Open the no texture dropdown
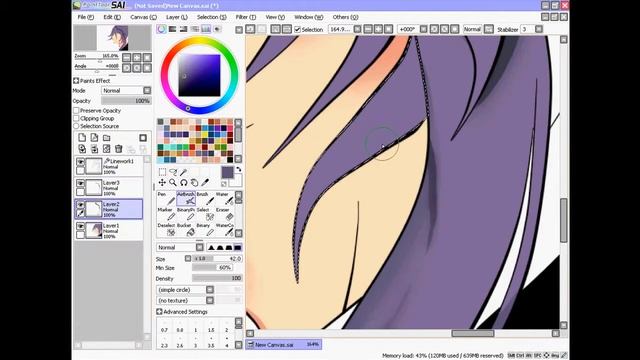 click(210, 300)
